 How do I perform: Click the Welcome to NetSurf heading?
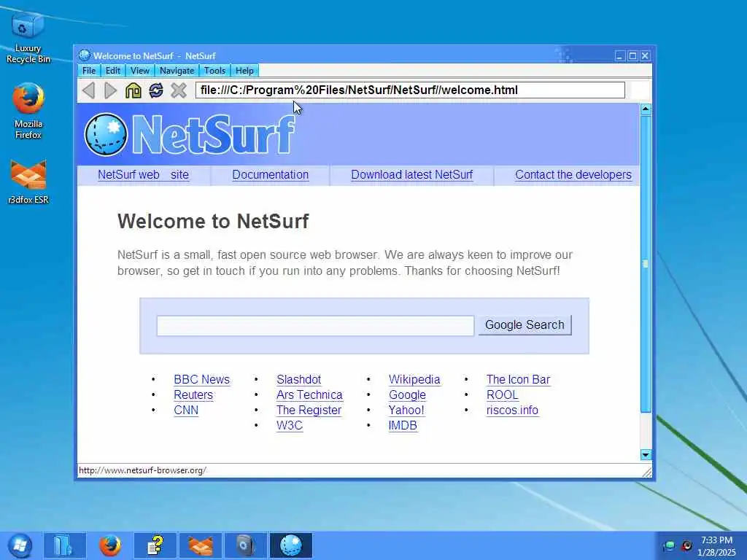(213, 221)
